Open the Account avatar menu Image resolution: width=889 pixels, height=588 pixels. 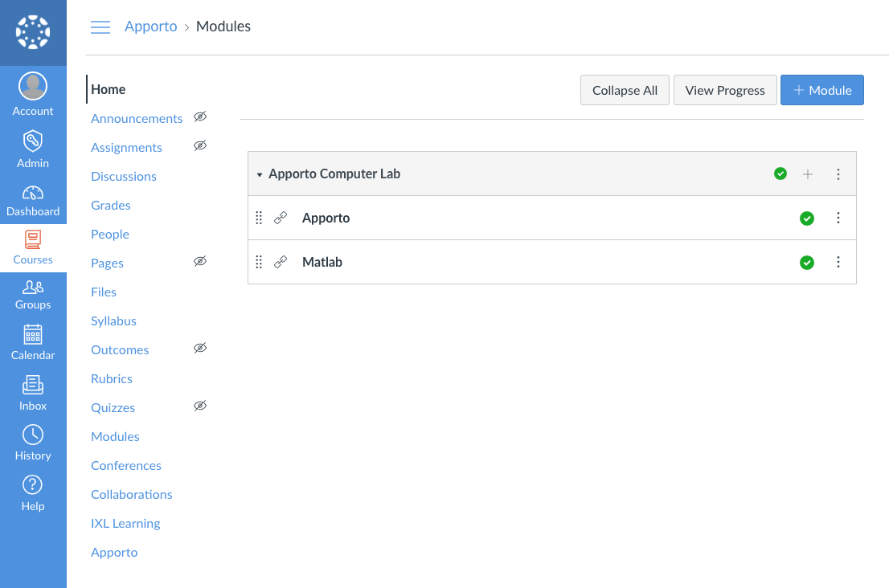coord(33,87)
